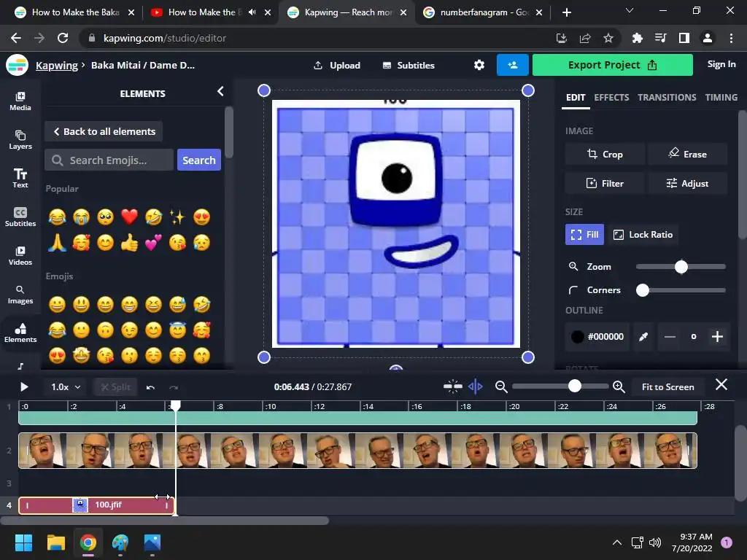Pick outline color with eyedropper
The height and width of the screenshot is (560, 747).
point(643,337)
